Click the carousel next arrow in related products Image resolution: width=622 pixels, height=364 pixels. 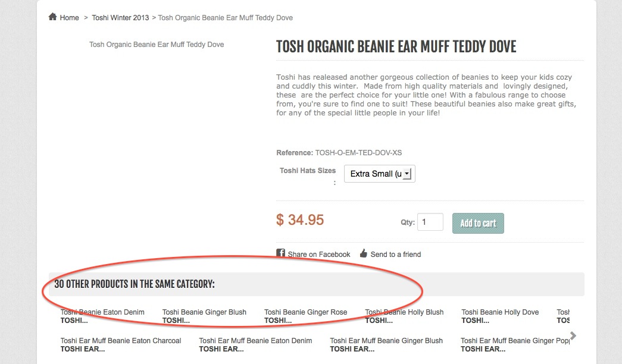point(573,336)
